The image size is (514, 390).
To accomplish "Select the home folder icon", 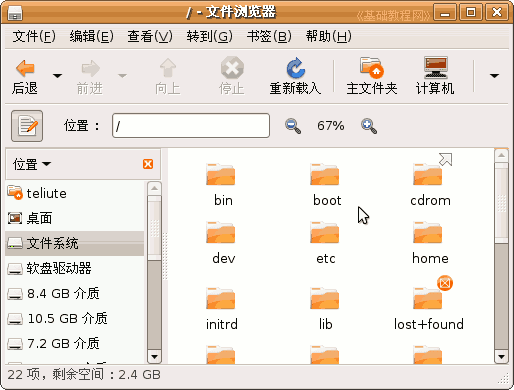I will coord(428,232).
